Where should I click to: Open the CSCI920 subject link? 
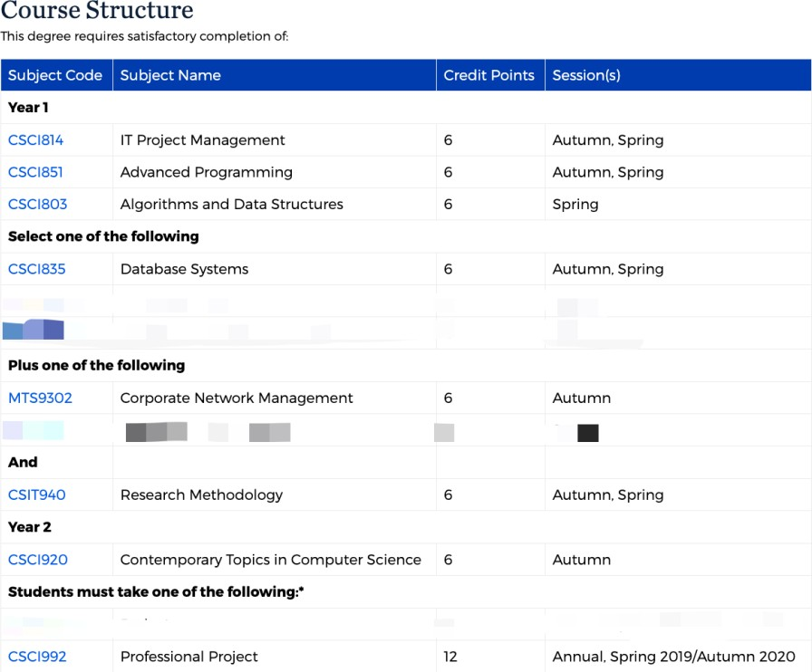(38, 559)
